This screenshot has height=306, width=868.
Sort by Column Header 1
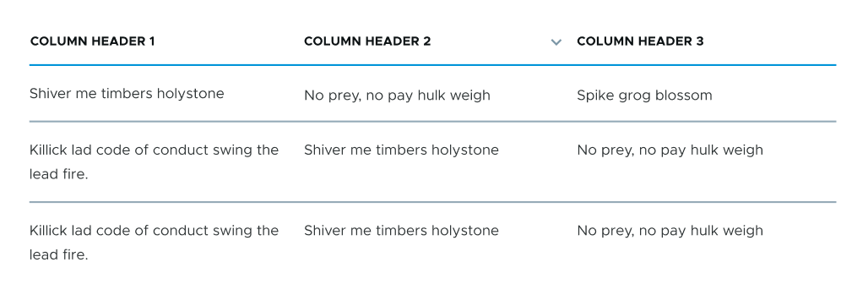tap(92, 41)
